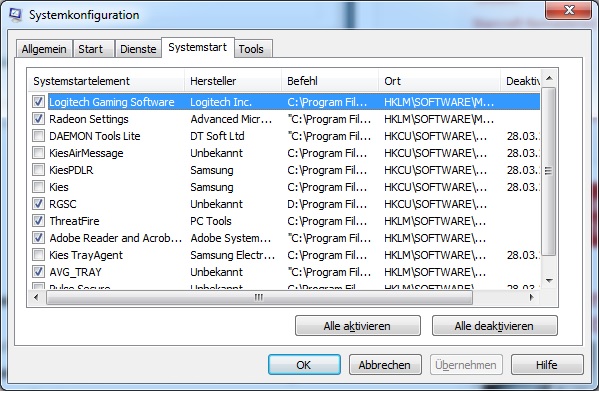Image resolution: width=599 pixels, height=393 pixels.
Task: Uncheck the RGSC startup checkbox
Action: [38, 204]
